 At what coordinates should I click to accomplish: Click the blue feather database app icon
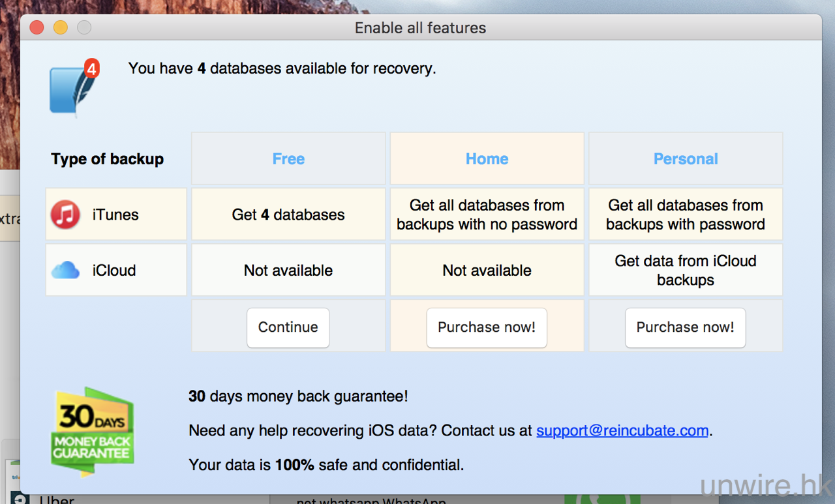click(69, 91)
